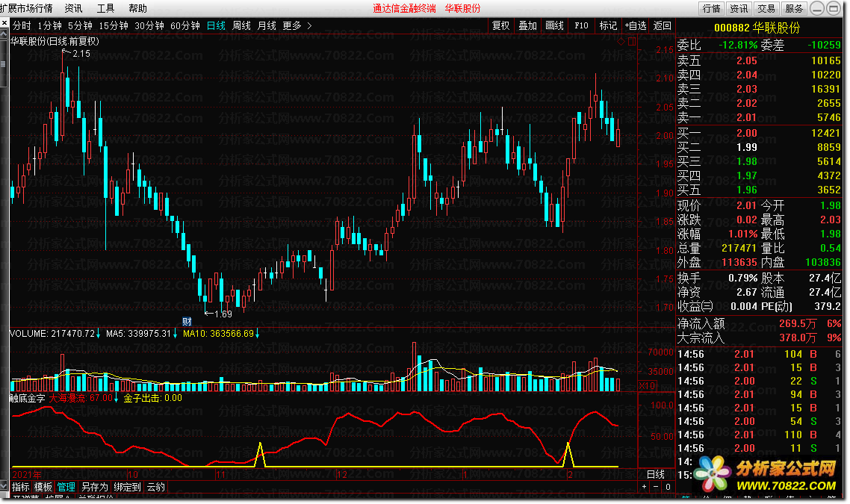Image resolution: width=850 pixels, height=504 pixels.
Task: Click the down arrow beside MA10 value
Action: click(x=258, y=334)
